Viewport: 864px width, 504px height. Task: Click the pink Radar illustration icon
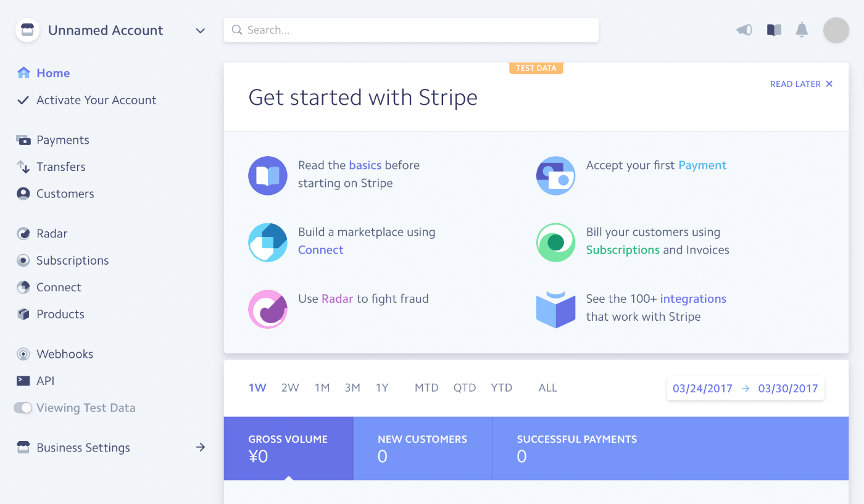pos(268,309)
